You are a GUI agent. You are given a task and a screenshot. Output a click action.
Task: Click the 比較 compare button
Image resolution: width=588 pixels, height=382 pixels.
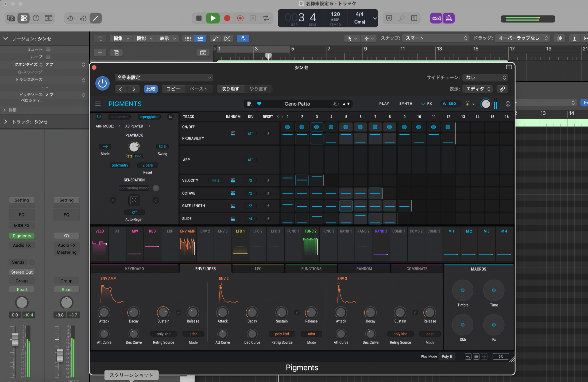[151, 89]
